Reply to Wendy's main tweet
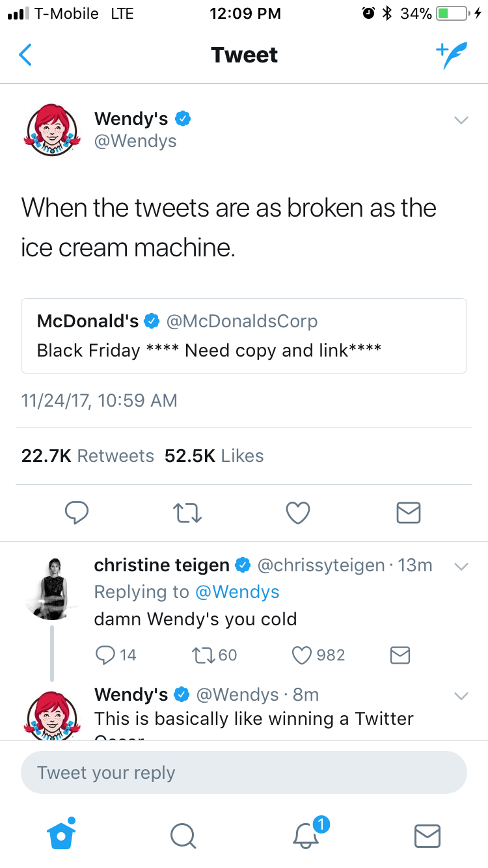This screenshot has height=868, width=488. 77,513
